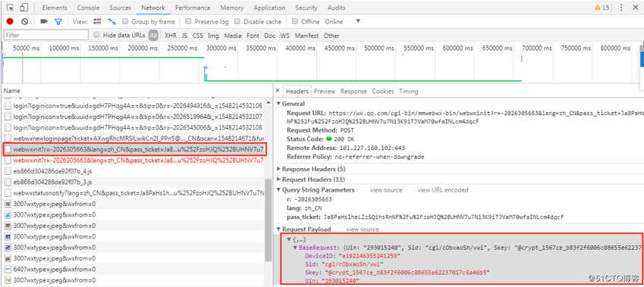The image size is (644, 287).
Task: Click the request list vertical scrollbar
Action: tap(269, 220)
